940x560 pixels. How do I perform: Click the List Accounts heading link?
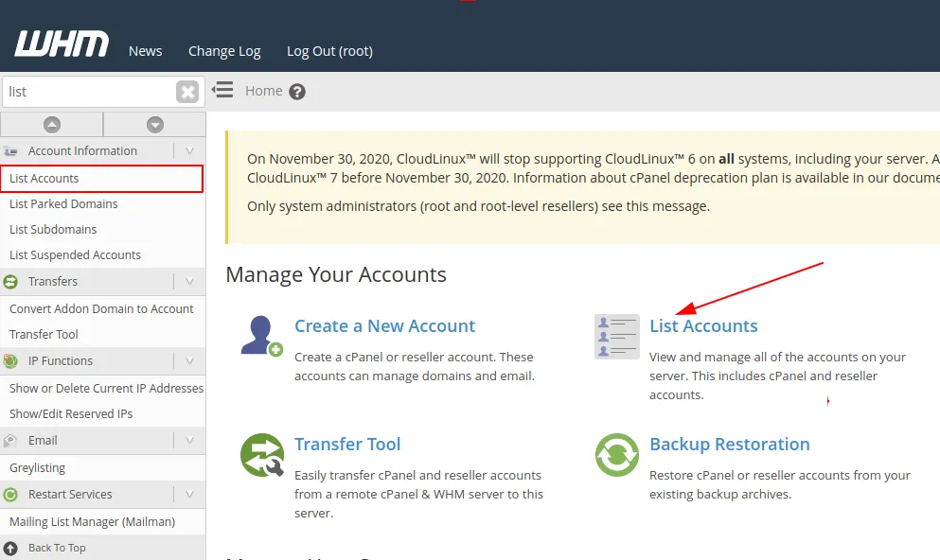[x=703, y=326]
